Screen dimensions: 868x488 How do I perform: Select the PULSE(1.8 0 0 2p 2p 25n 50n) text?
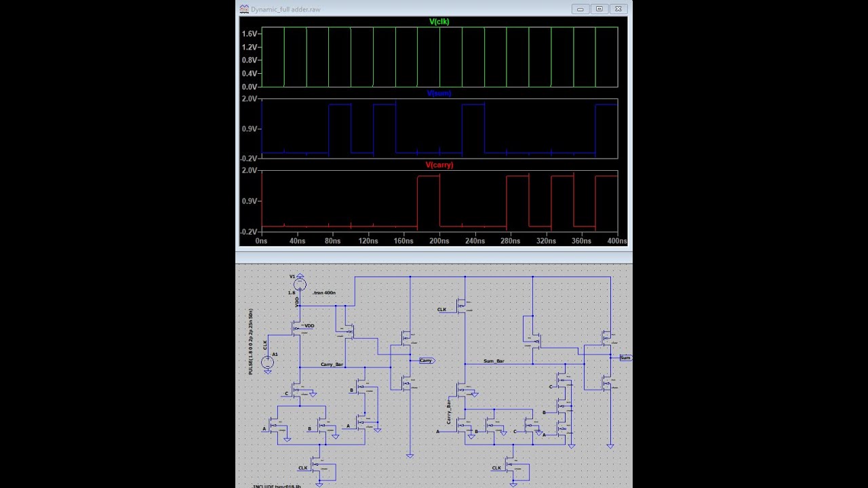point(251,342)
